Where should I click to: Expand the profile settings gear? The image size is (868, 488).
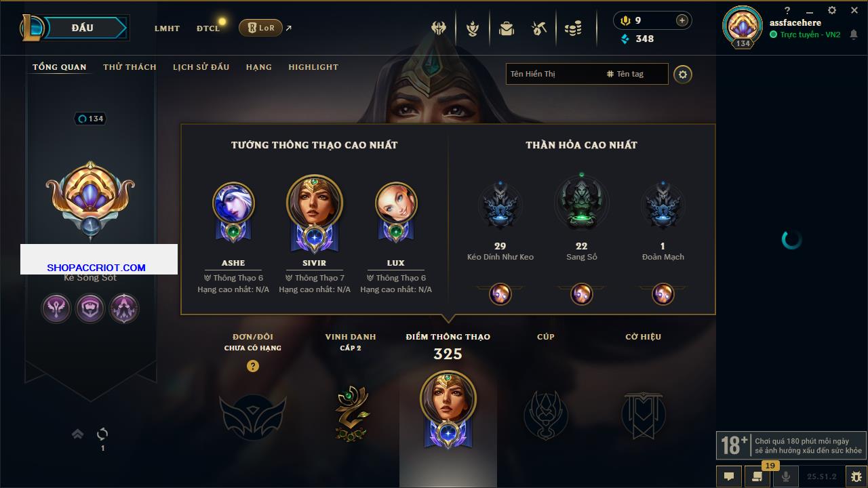click(683, 74)
